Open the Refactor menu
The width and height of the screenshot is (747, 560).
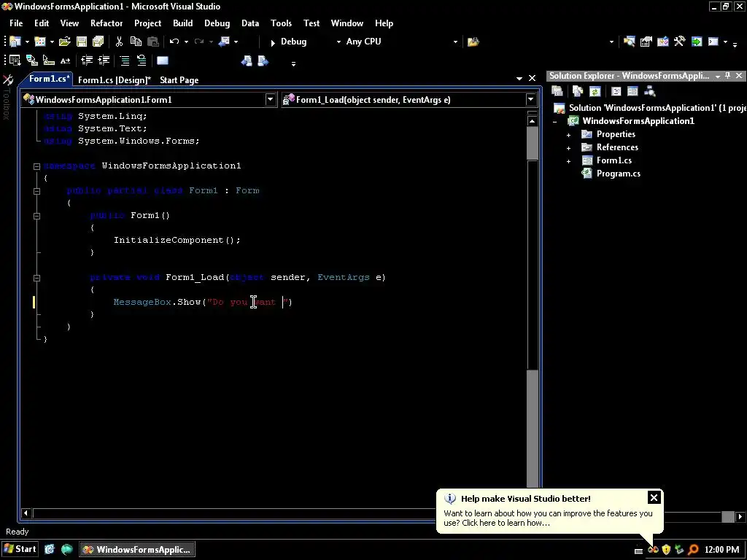pos(107,23)
